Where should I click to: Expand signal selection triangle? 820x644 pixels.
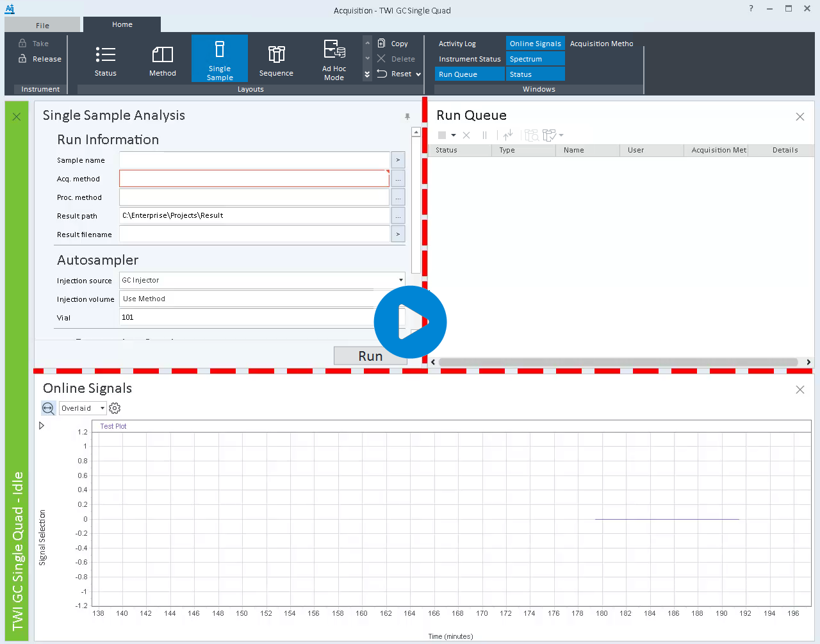click(x=42, y=425)
